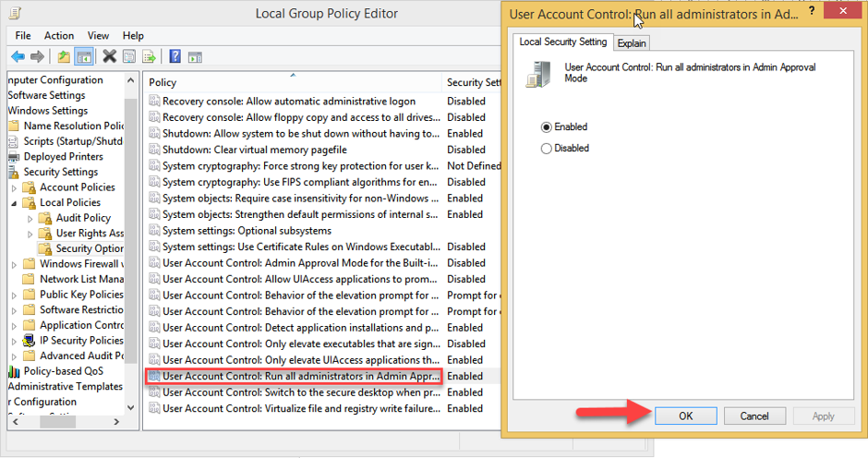
Task: Open Properties from the toolbar icon
Action: pos(129,56)
